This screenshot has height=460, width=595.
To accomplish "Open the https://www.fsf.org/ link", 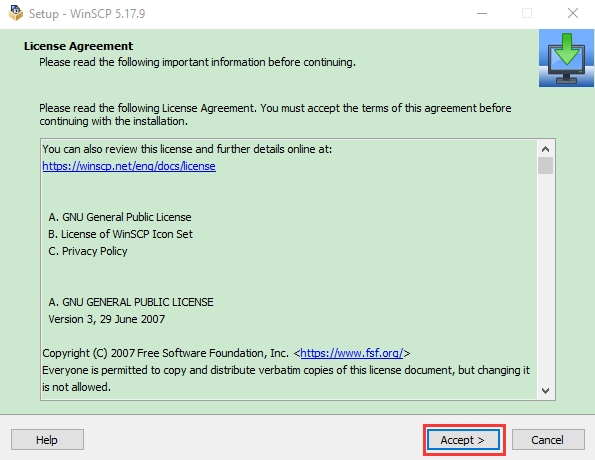I will pos(351,353).
